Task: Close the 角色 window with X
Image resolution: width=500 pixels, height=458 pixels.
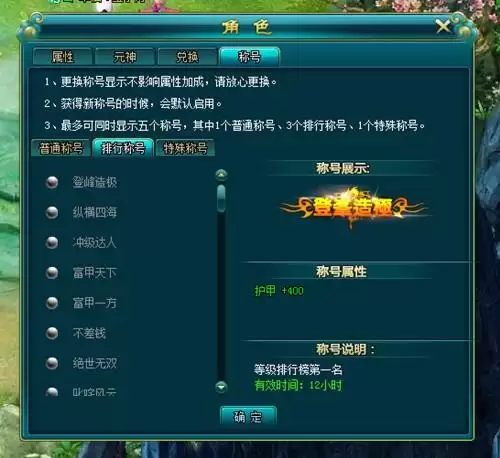Action: (443, 26)
